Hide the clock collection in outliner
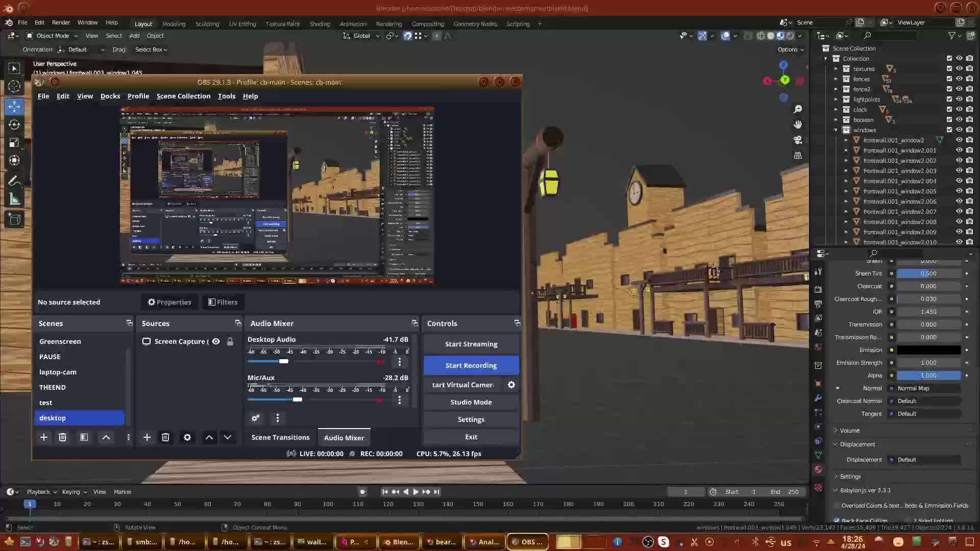Viewport: 980px width, 551px height. (959, 110)
